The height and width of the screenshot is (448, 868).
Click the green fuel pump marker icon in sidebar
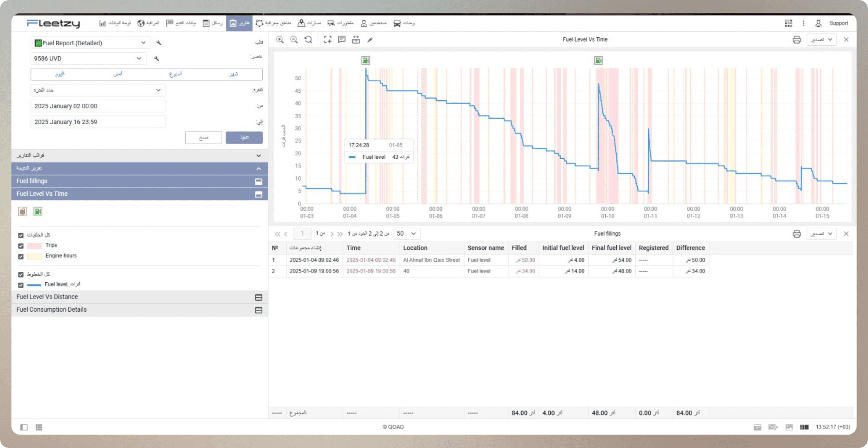pyautogui.click(x=38, y=212)
